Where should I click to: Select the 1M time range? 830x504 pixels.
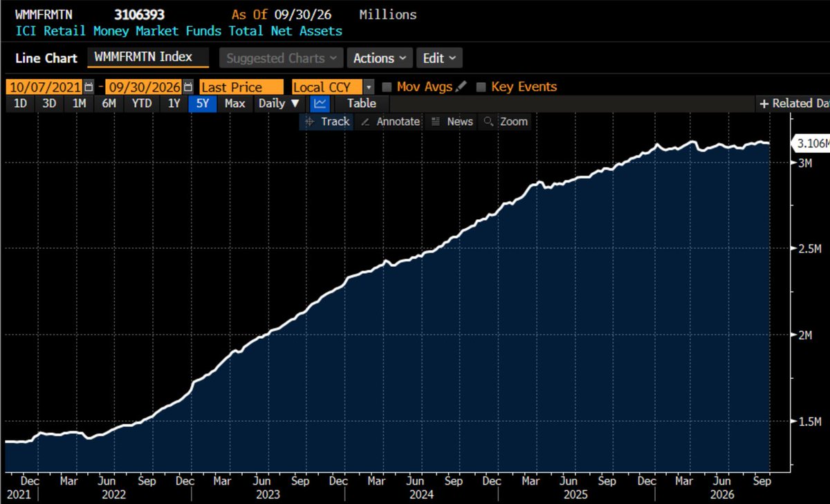(79, 104)
